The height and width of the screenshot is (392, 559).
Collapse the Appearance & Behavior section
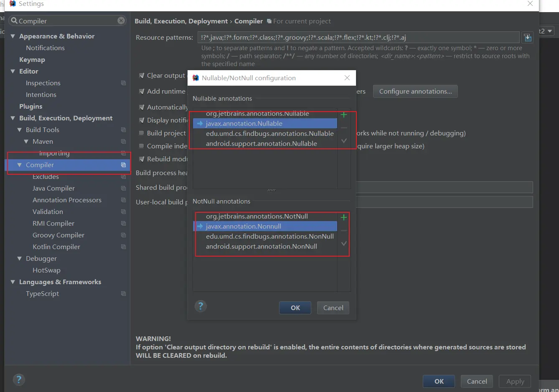click(x=13, y=36)
